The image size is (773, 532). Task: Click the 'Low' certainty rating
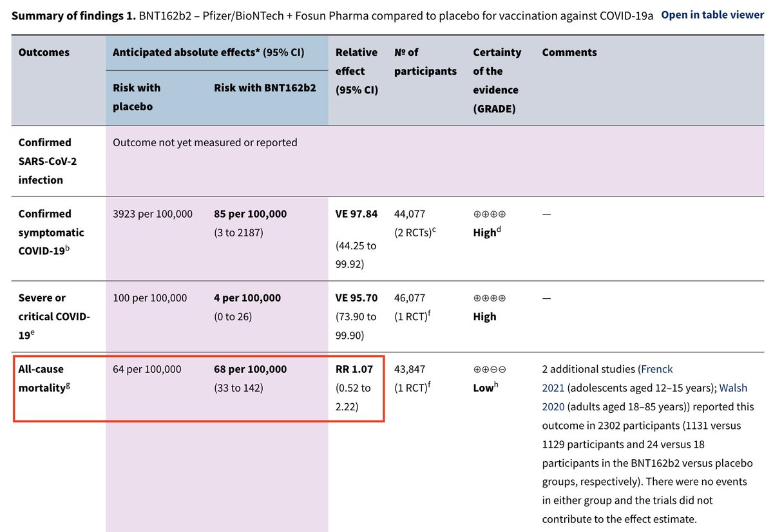click(484, 388)
